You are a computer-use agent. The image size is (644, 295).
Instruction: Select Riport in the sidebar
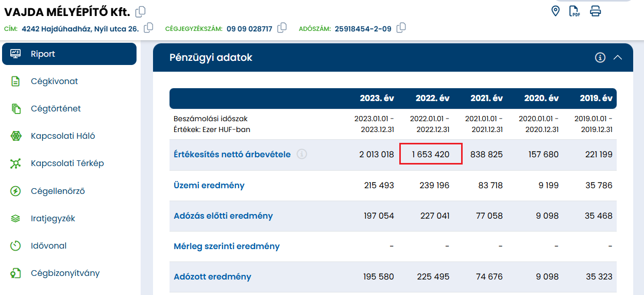coord(69,54)
